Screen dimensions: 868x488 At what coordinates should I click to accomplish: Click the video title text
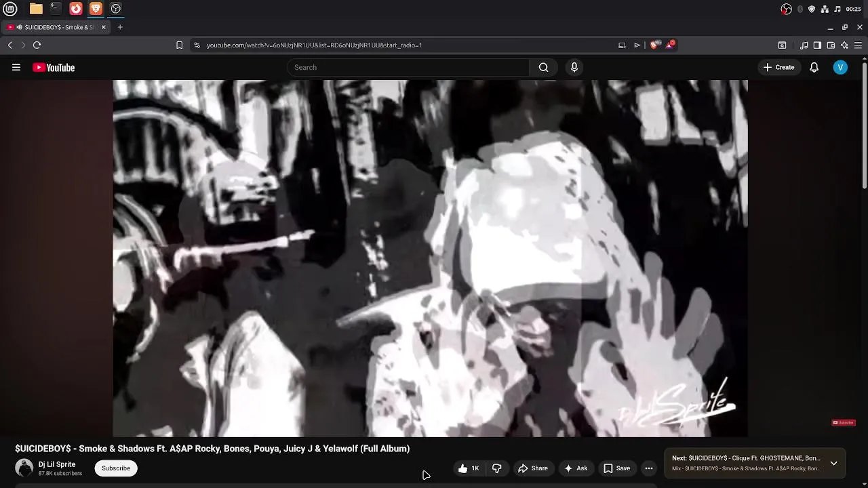212,449
